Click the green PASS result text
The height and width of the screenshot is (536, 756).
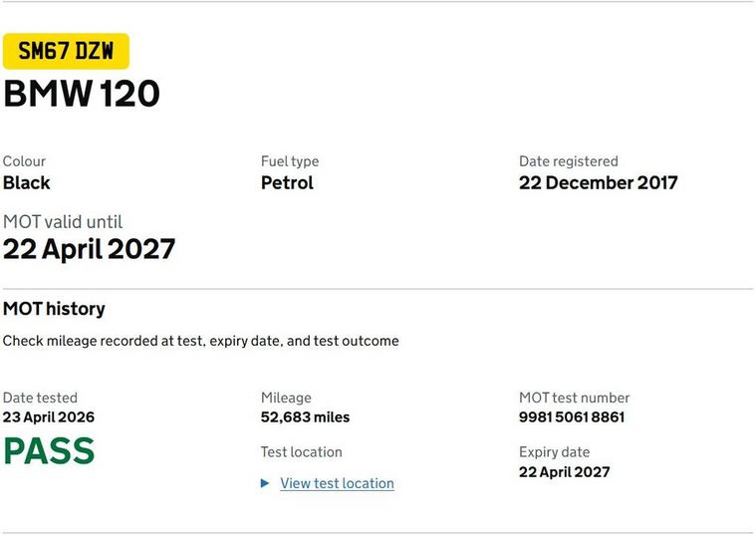coord(49,451)
